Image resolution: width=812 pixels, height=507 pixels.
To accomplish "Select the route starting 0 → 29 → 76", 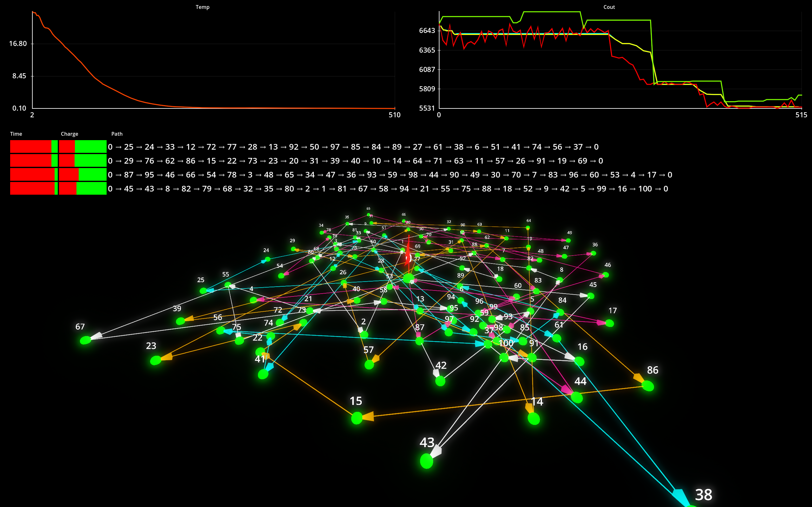I will coord(355,161).
